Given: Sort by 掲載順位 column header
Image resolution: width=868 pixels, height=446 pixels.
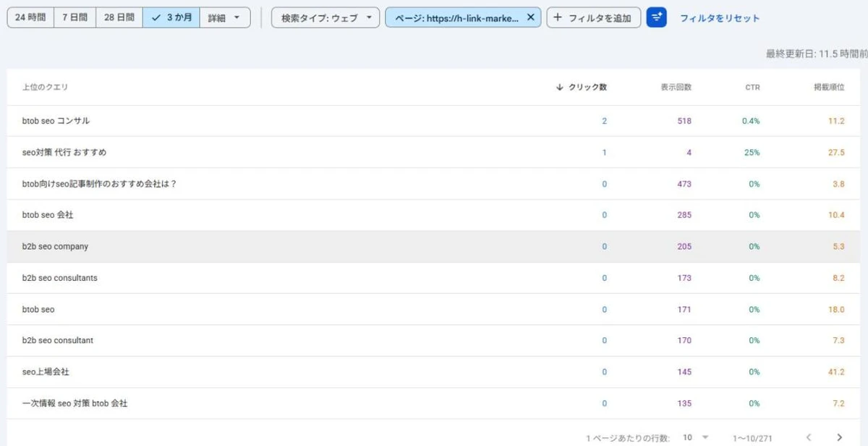Looking at the screenshot, I should (829, 87).
